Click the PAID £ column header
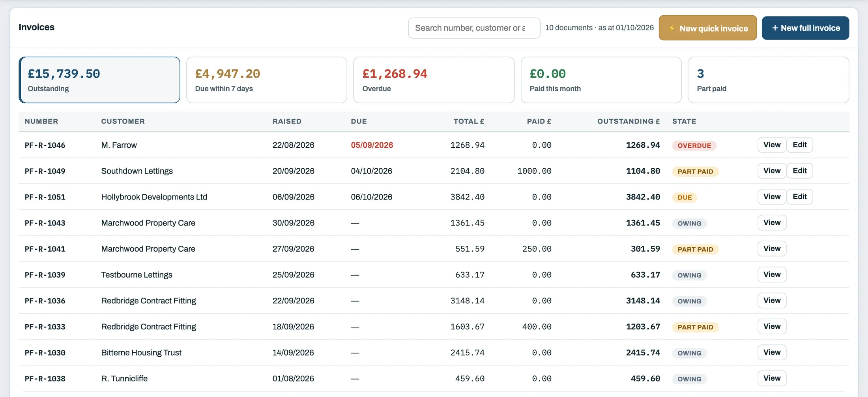This screenshot has width=868, height=397. coord(539,121)
